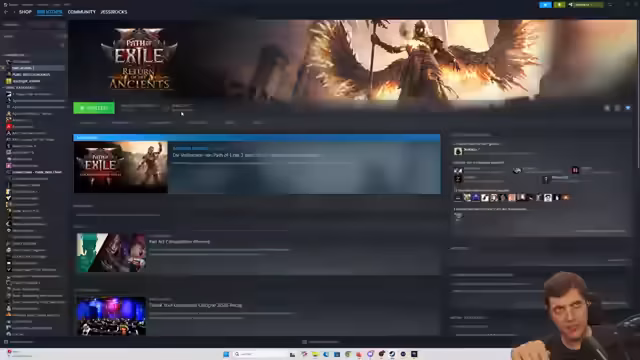
Task: Open the Windows Start button
Action: [x=226, y=354]
